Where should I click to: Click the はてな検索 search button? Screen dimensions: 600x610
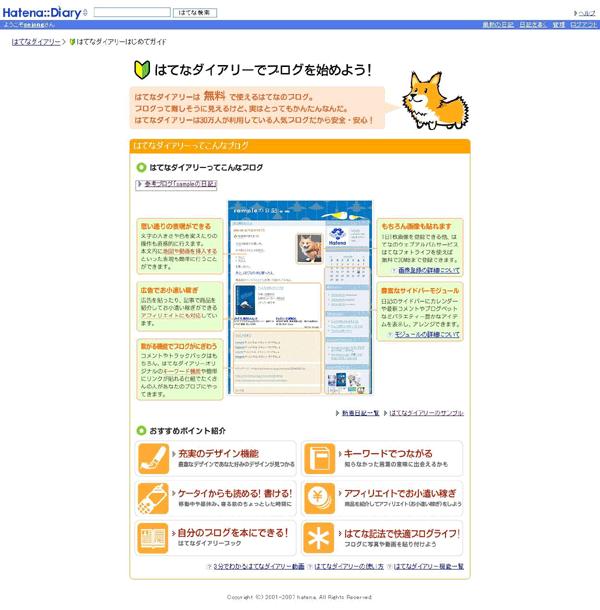click(x=195, y=13)
